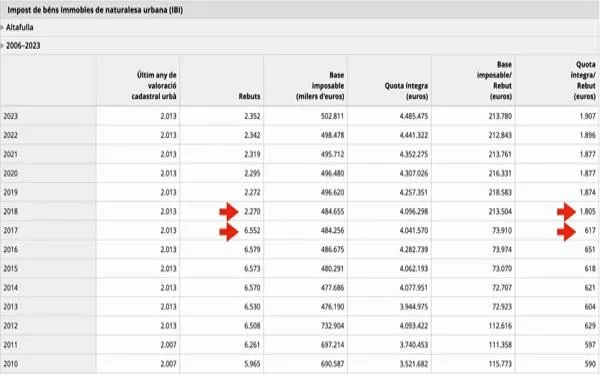This screenshot has width=600, height=375.
Task: Click base imposable value 484.655
Action: tap(333, 212)
